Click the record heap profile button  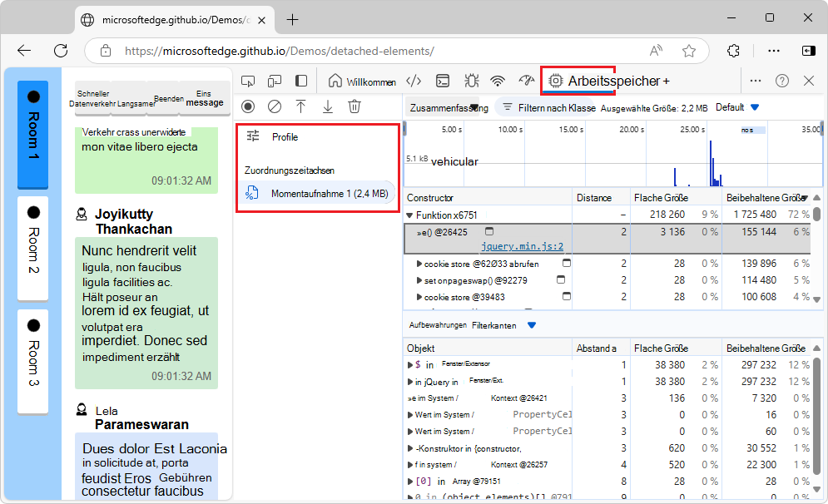pos(248,106)
